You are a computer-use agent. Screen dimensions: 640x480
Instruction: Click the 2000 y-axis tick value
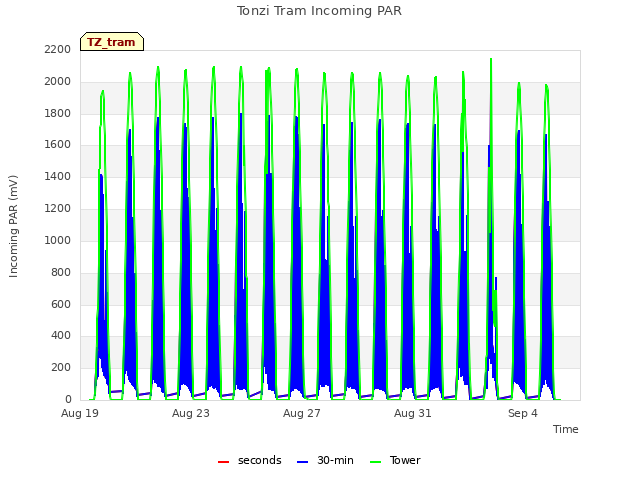click(58, 82)
